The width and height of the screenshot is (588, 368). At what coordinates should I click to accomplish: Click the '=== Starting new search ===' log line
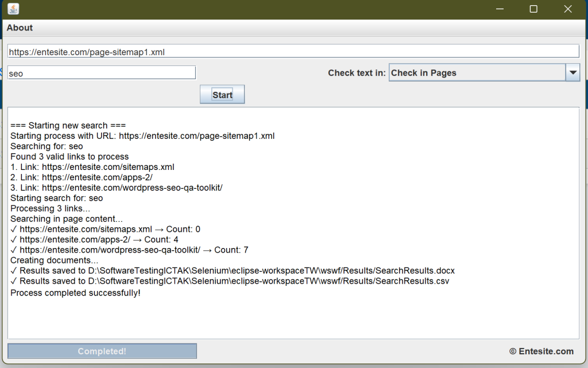pos(68,126)
